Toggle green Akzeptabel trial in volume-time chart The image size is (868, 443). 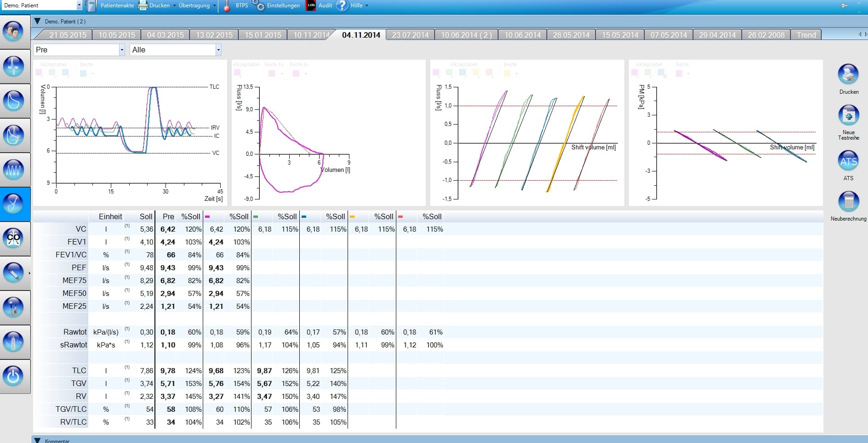click(x=52, y=73)
